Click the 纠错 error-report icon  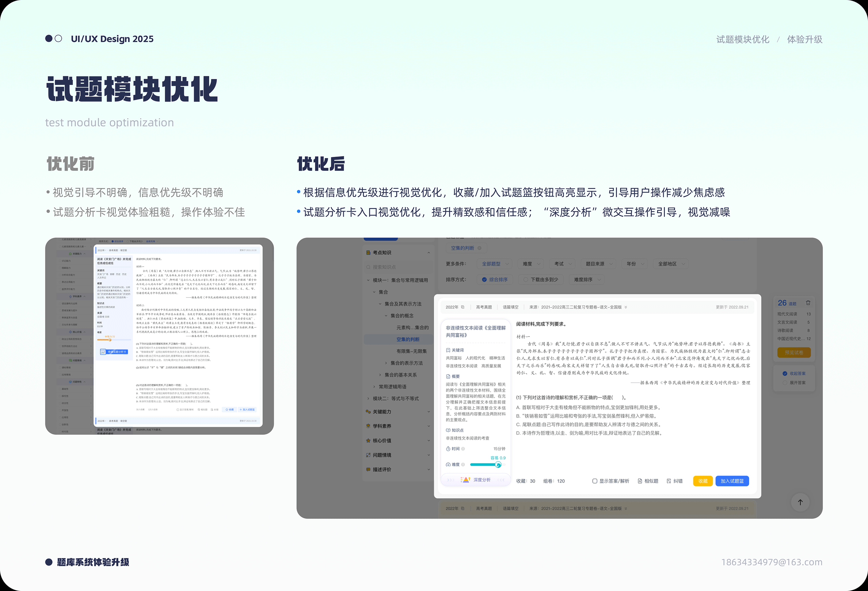tap(669, 481)
